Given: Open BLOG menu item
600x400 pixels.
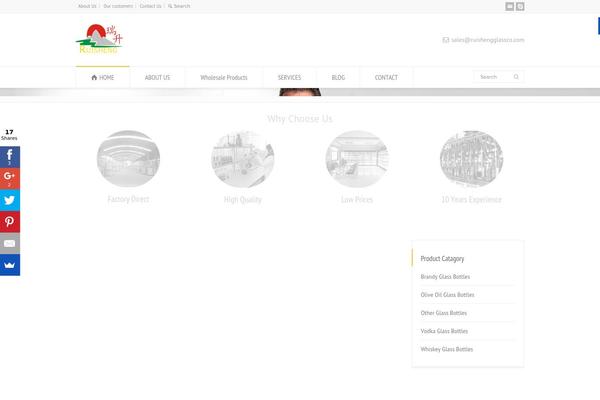Looking at the screenshot, I should click(338, 77).
